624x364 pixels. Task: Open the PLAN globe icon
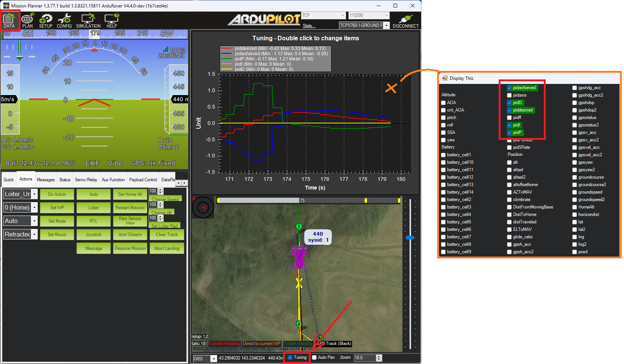tap(27, 20)
